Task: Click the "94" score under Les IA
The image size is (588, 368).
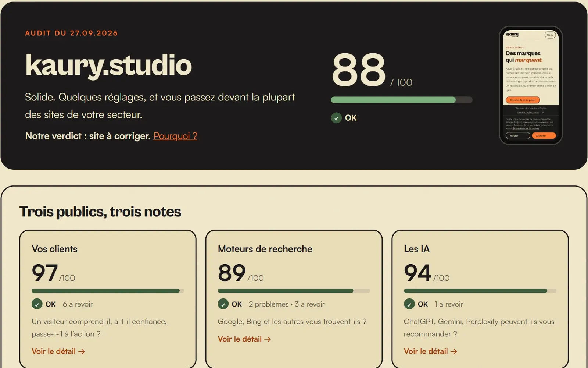Action: [417, 273]
